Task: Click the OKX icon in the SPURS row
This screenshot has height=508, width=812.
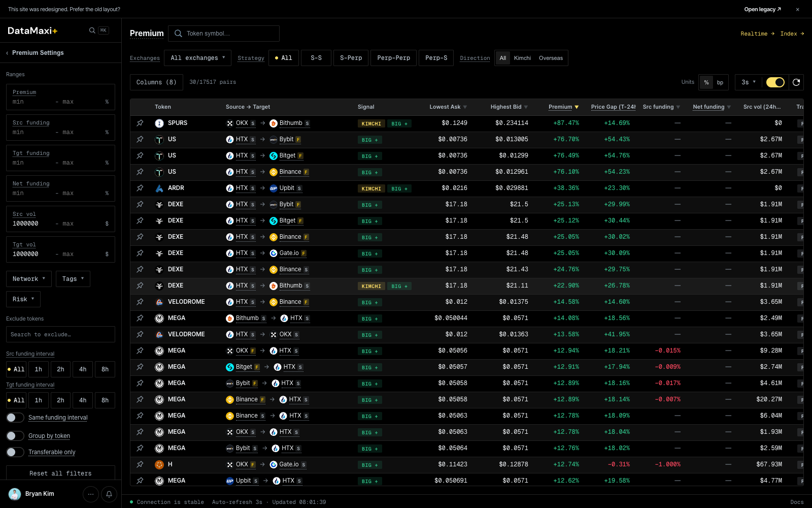Action: pos(230,123)
